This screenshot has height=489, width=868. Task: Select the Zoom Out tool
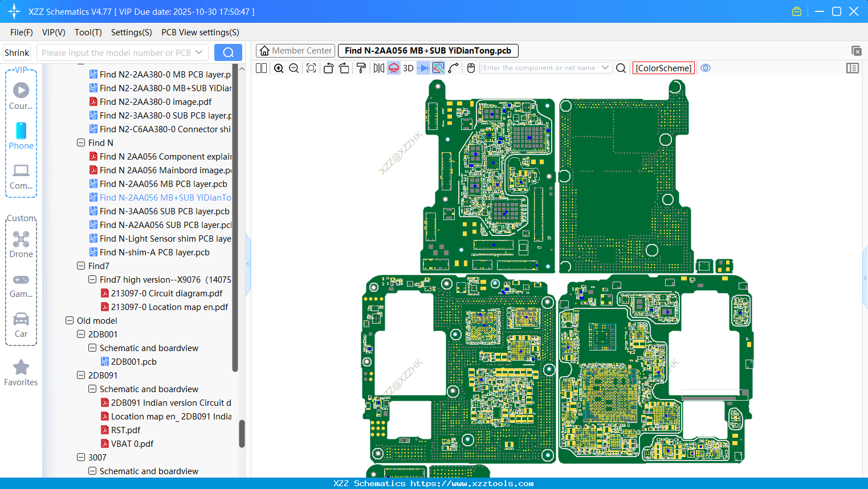pyautogui.click(x=293, y=67)
